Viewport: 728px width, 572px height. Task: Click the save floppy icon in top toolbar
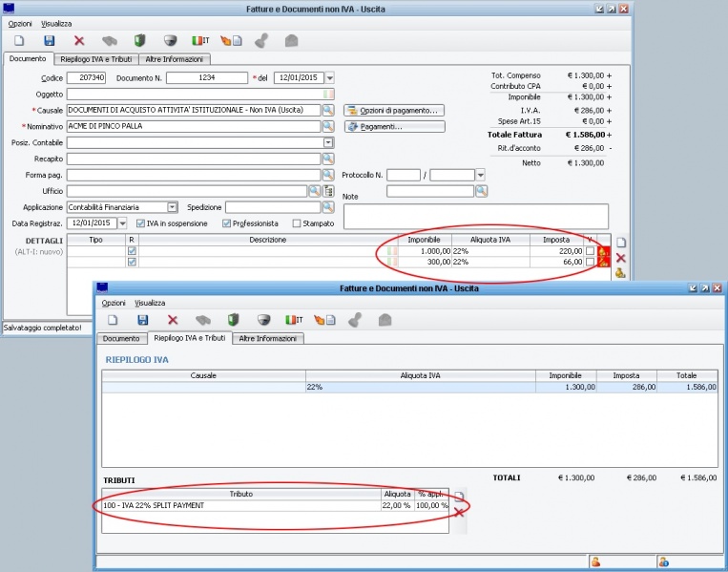(x=50, y=41)
